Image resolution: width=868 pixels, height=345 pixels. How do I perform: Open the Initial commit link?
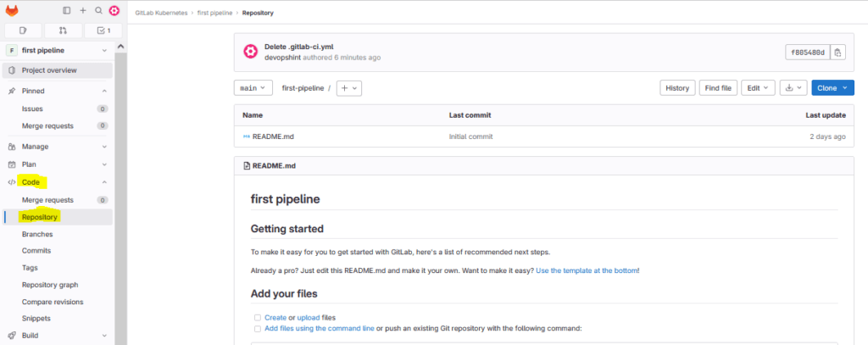pos(470,136)
